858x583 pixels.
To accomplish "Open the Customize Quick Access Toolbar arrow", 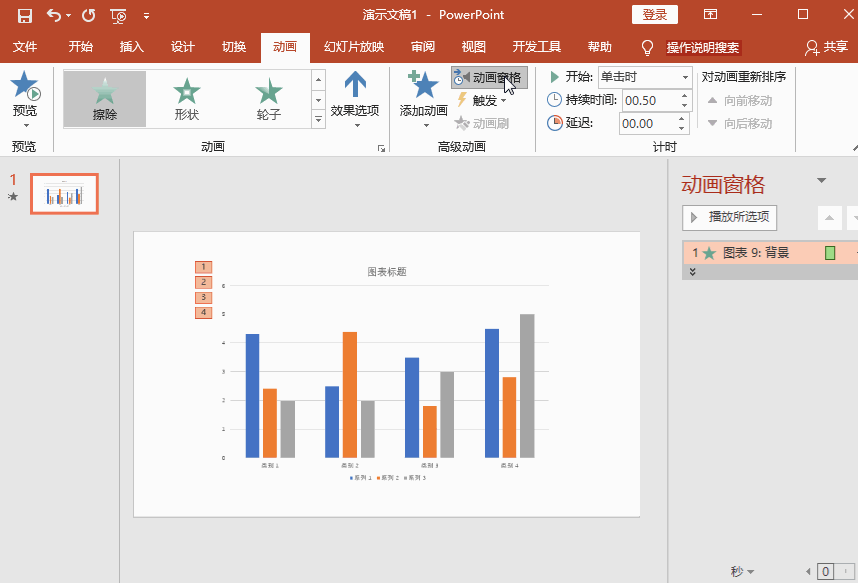I will pyautogui.click(x=147, y=16).
